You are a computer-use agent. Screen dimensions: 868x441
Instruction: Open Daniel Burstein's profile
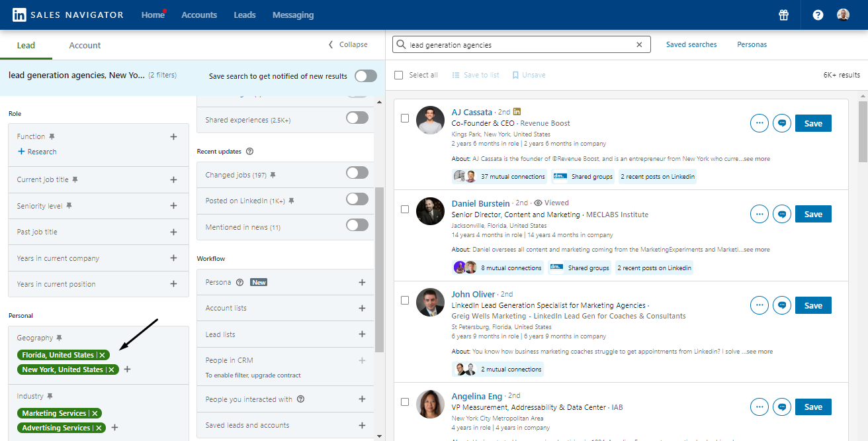[481, 203]
